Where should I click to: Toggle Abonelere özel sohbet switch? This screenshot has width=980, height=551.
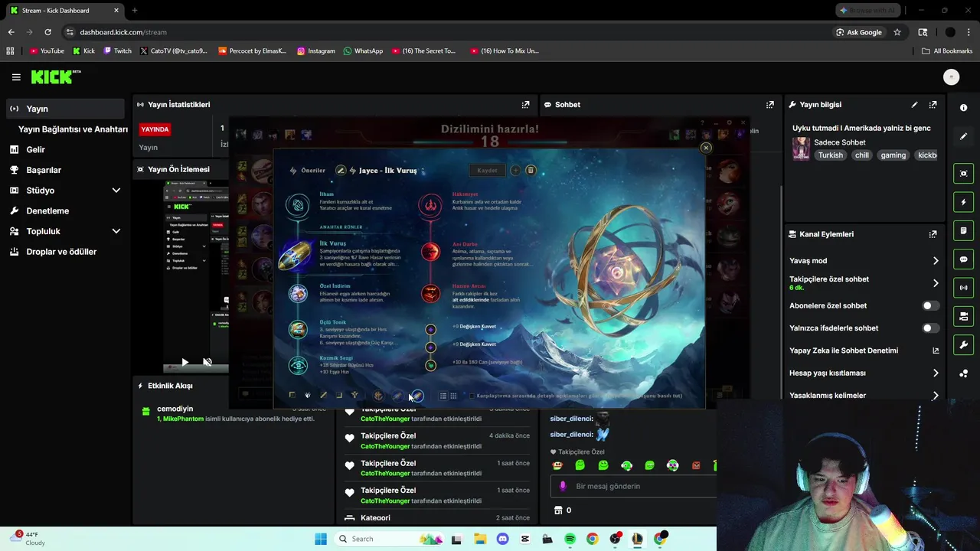tap(930, 305)
